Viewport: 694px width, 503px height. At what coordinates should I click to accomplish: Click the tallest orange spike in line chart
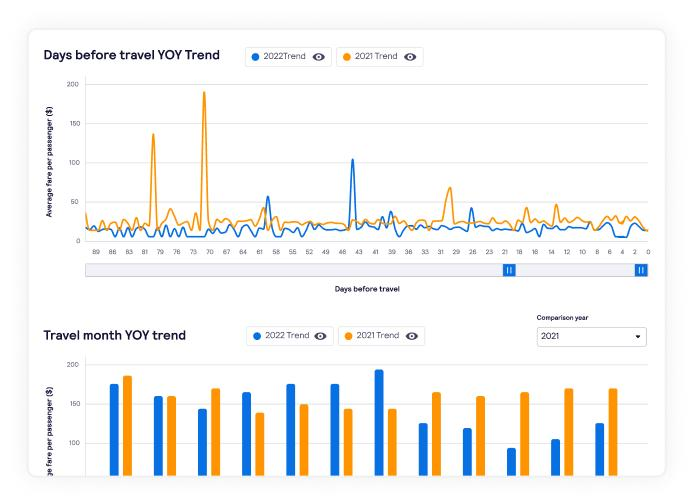click(x=204, y=94)
